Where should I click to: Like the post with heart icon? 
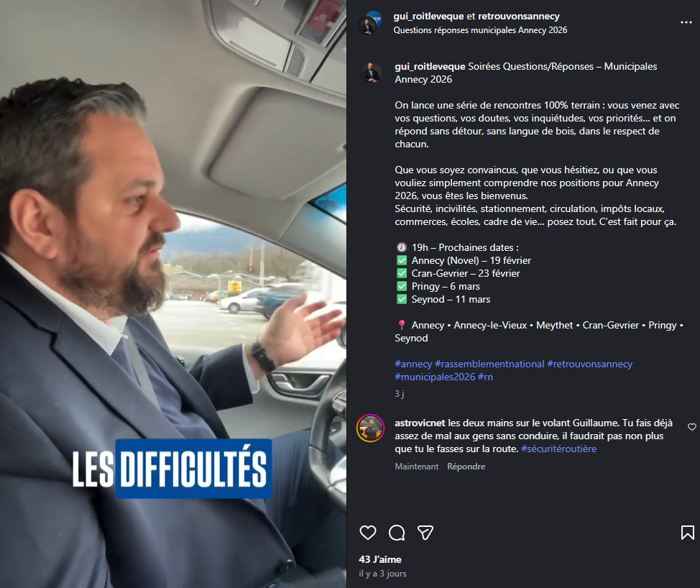(x=368, y=533)
